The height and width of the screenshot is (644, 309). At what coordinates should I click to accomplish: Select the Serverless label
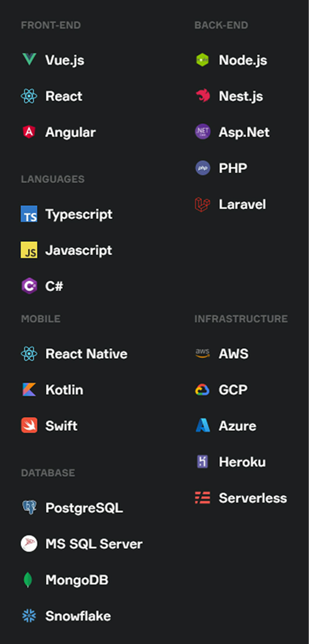pos(252,498)
